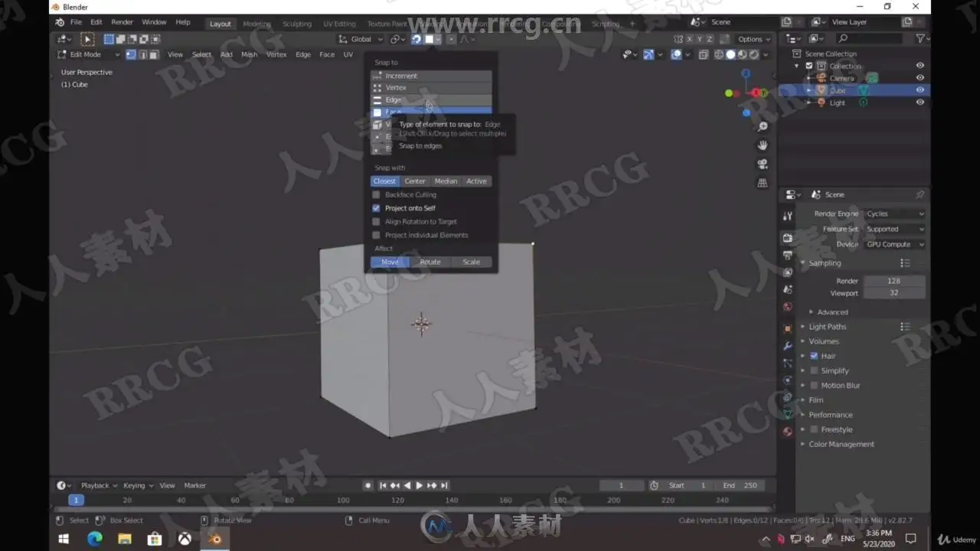This screenshot has width=980, height=551.
Task: Open the Render Engine Cycles dropdown
Action: pyautogui.click(x=894, y=214)
